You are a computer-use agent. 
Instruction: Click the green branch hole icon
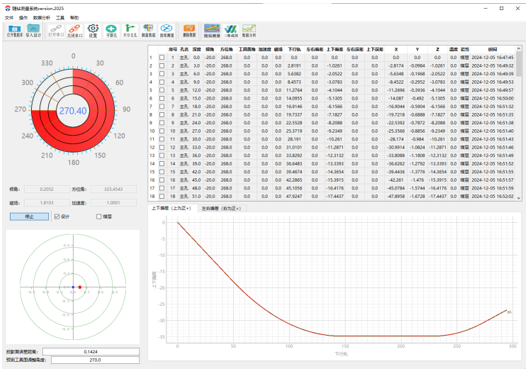coord(130,31)
